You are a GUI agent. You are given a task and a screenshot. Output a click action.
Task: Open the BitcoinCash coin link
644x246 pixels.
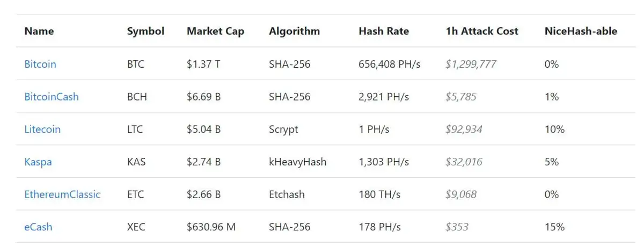[52, 97]
